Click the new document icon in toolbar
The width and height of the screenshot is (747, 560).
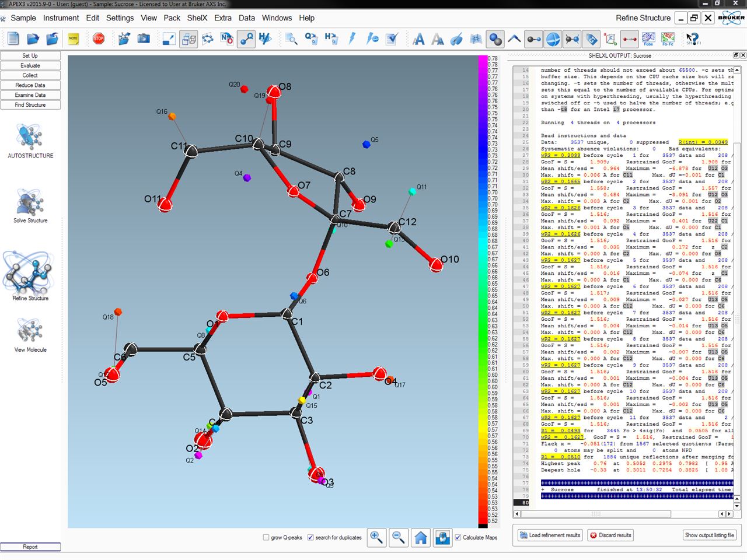13,39
